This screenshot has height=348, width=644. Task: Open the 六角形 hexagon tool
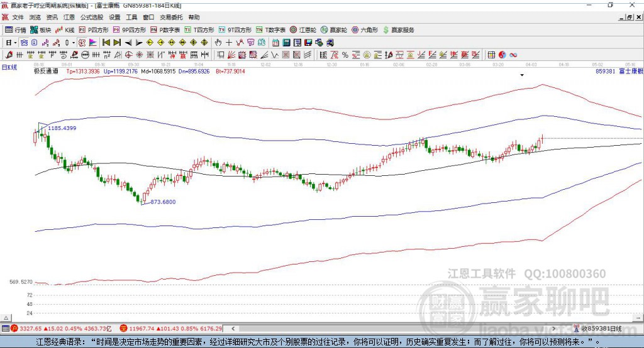coord(365,30)
